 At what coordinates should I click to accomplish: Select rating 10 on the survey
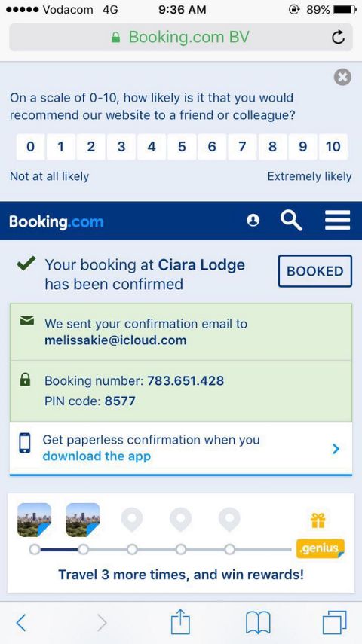pos(333,147)
